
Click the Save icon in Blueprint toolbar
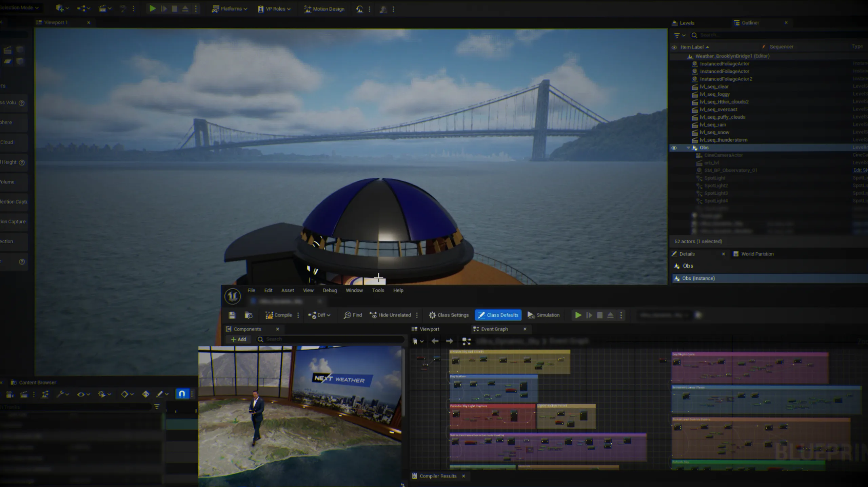coord(232,315)
